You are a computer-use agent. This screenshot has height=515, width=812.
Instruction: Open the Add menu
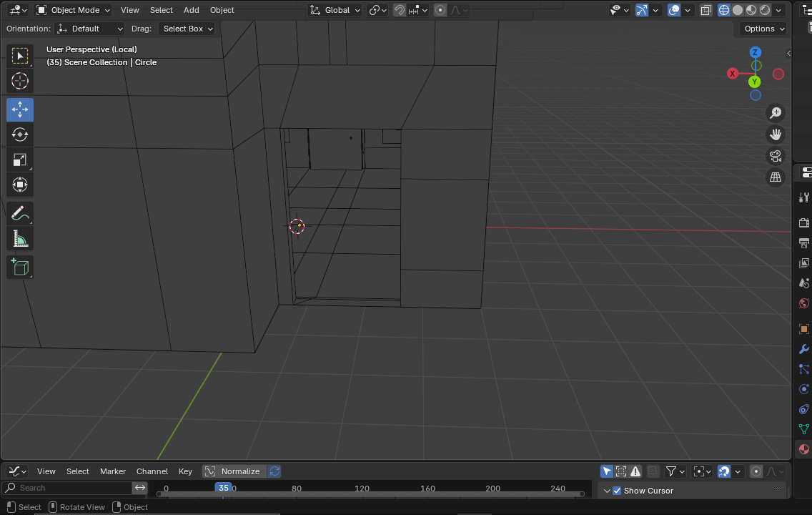click(191, 10)
